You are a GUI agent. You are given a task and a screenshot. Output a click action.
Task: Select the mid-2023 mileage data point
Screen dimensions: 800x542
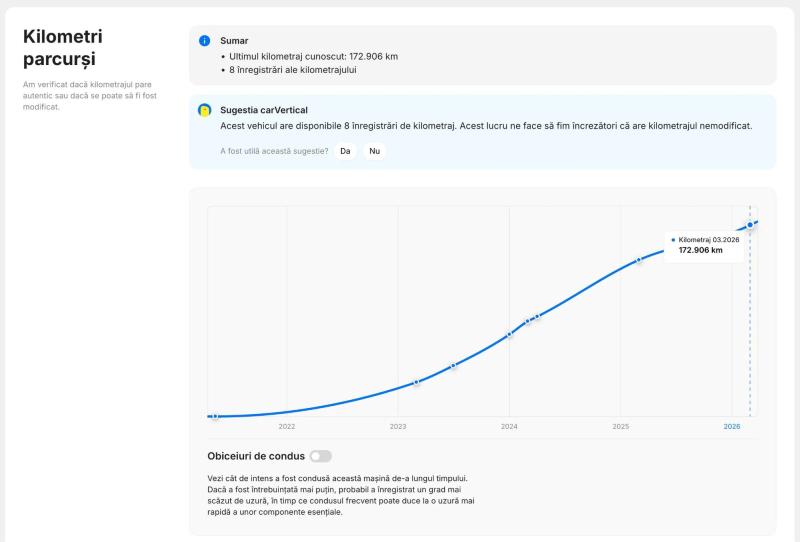[453, 365]
